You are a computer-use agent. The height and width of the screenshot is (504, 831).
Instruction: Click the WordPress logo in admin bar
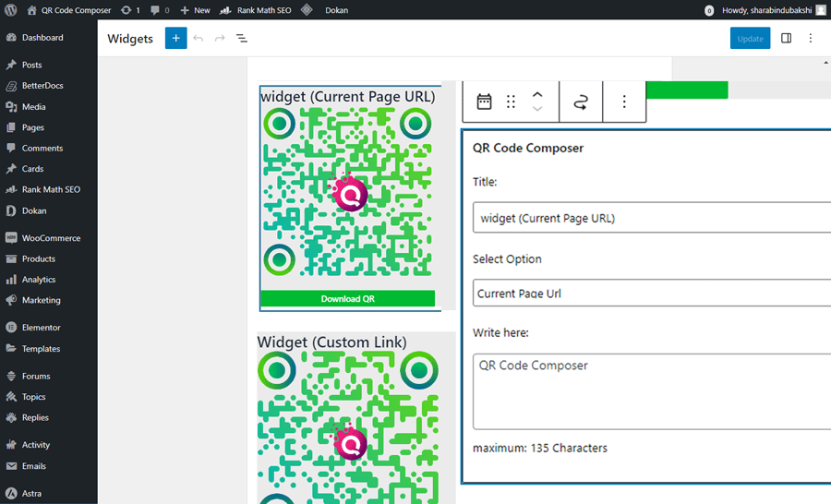10,10
